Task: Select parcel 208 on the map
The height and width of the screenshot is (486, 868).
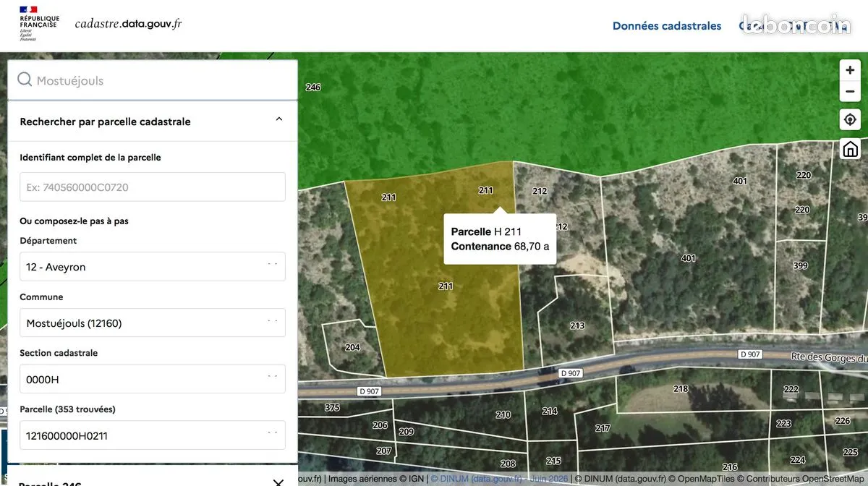Action: click(508, 464)
